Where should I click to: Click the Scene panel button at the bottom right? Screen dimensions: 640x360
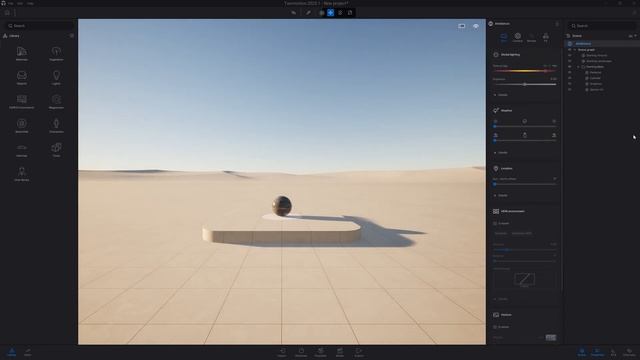point(582,352)
